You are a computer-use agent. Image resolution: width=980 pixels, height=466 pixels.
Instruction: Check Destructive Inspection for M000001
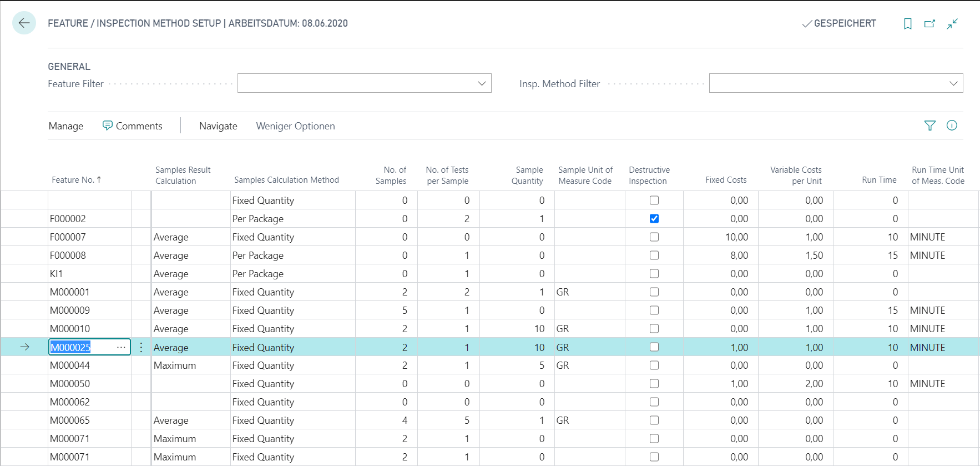[x=654, y=292]
